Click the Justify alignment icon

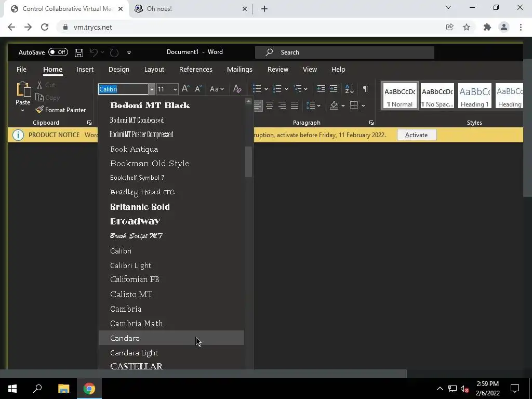point(295,105)
